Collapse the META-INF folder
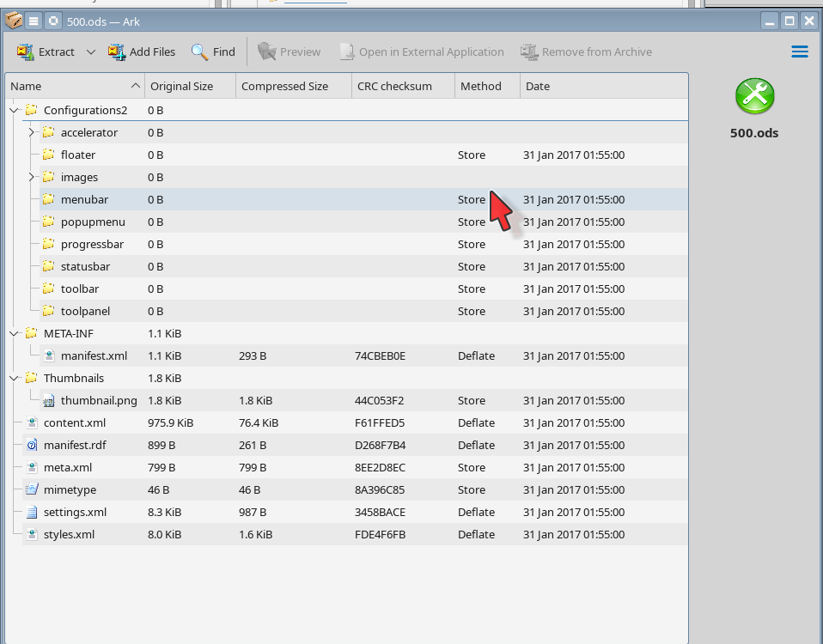The width and height of the screenshot is (823, 644). pyautogui.click(x=14, y=333)
